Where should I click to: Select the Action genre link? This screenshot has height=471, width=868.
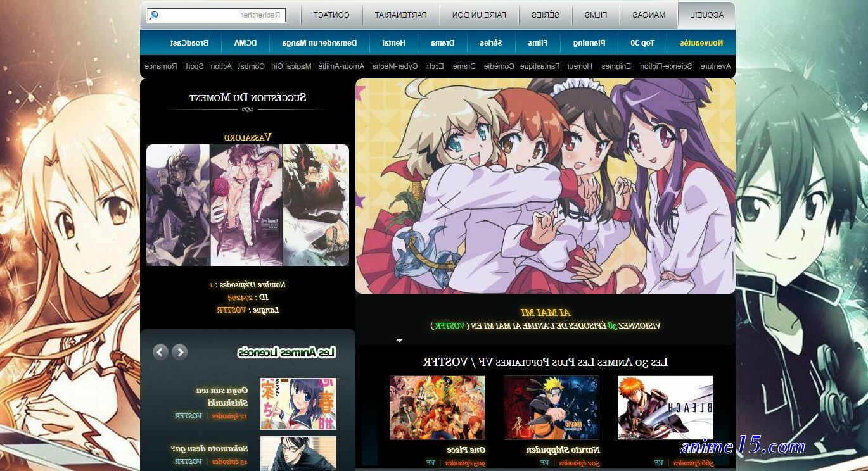tap(221, 66)
